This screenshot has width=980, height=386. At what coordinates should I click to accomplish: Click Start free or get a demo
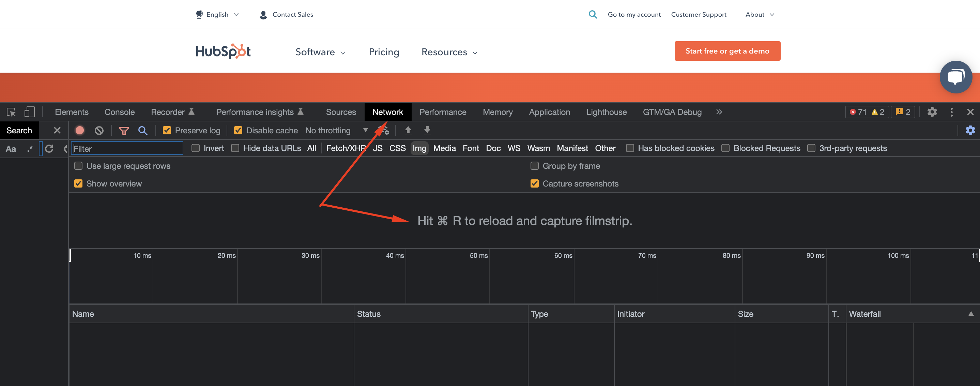(x=727, y=51)
